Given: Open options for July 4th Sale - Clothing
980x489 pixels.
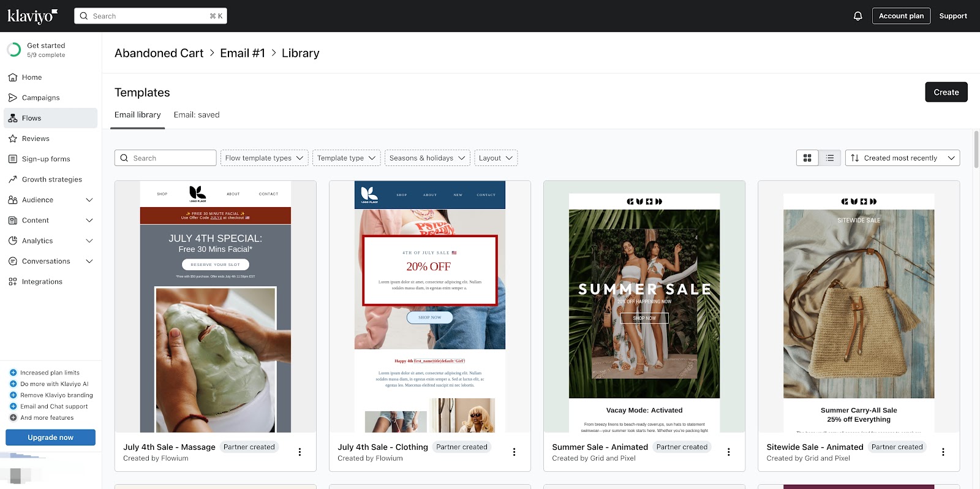Looking at the screenshot, I should [514, 452].
